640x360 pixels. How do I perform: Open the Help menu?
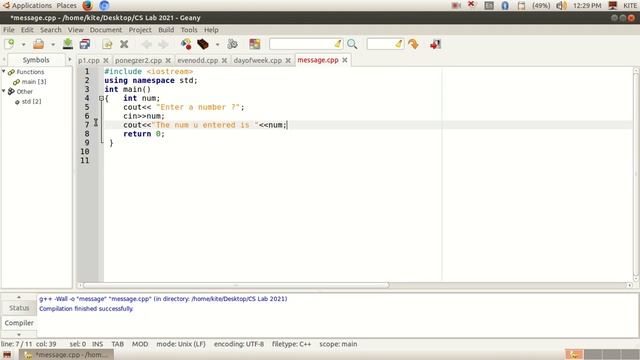pos(211,30)
